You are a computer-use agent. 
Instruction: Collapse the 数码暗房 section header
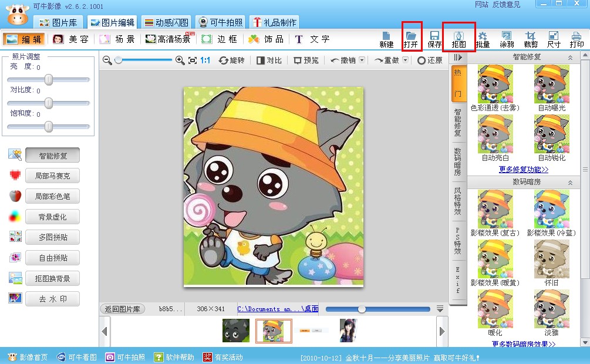pyautogui.click(x=570, y=183)
